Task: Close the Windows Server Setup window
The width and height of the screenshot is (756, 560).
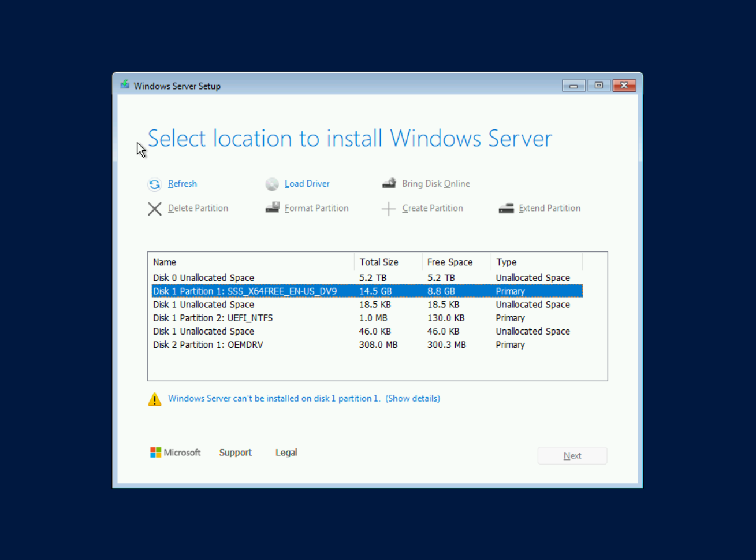Action: click(624, 86)
